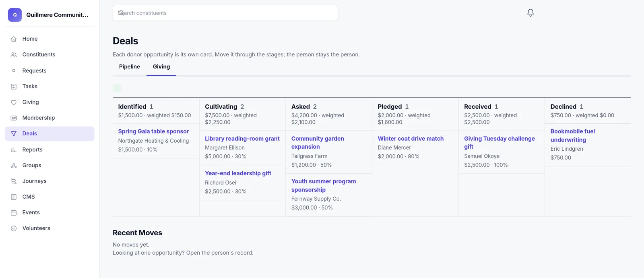Screen dimensions: 644x278
Task: Click the Quillmere Community workspace name
Action: [x=57, y=15]
